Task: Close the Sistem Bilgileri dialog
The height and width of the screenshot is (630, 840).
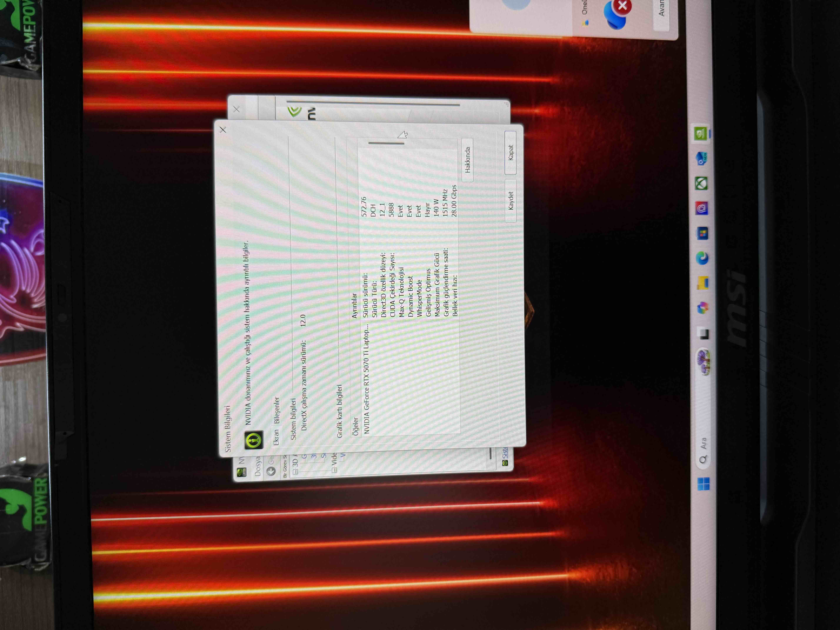Action: point(223,130)
